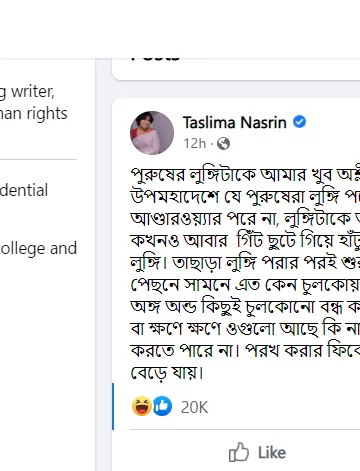Click the thumbs-up outline icon beside Like
Image resolution: width=360 pixels, height=471 pixels.
tap(239, 452)
